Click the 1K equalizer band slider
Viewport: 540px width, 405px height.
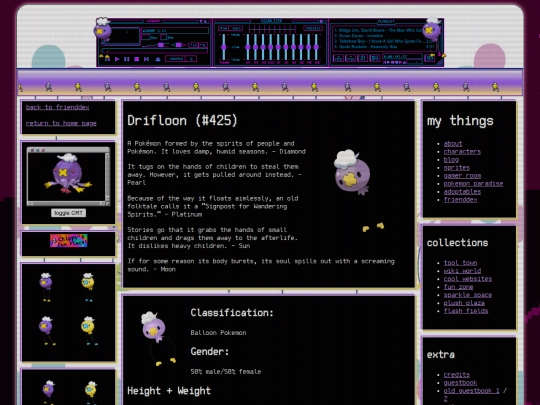click(x=278, y=47)
